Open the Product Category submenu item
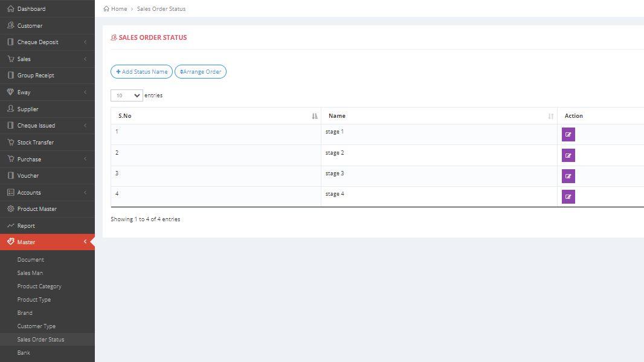644x362 pixels. pos(39,286)
